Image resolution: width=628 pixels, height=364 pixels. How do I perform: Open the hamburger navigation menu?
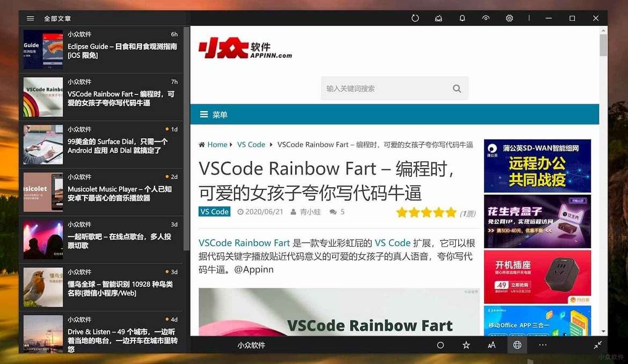[31, 18]
